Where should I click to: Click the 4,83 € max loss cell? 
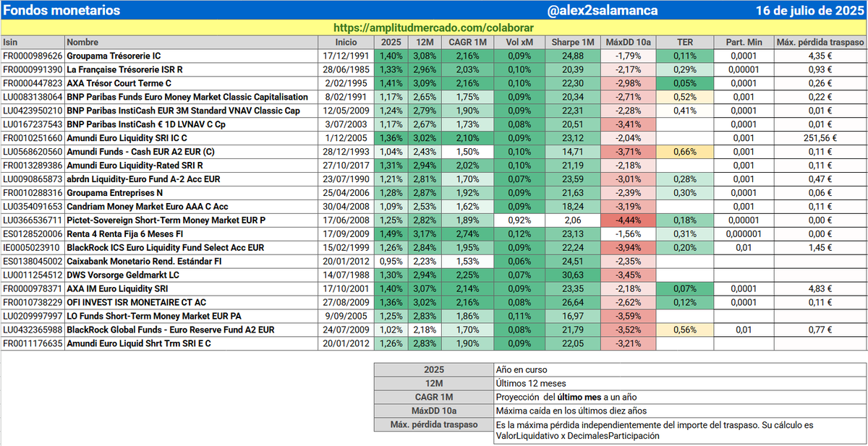click(x=821, y=289)
